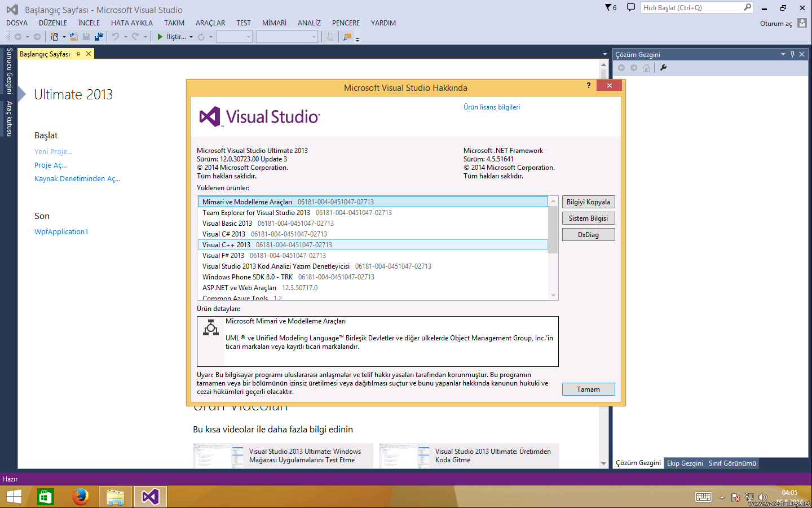Switch to the Ekip Gezgini tab
The width and height of the screenshot is (812, 508).
pyautogui.click(x=685, y=463)
